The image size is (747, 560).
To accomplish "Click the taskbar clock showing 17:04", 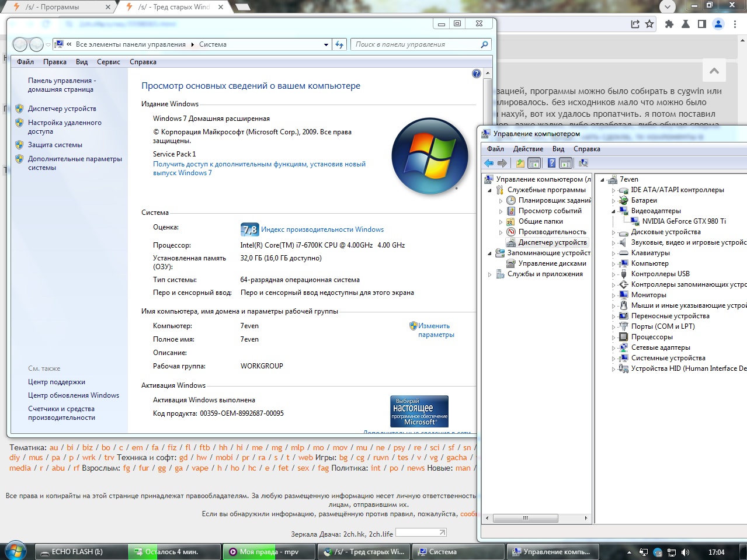I will 716,552.
